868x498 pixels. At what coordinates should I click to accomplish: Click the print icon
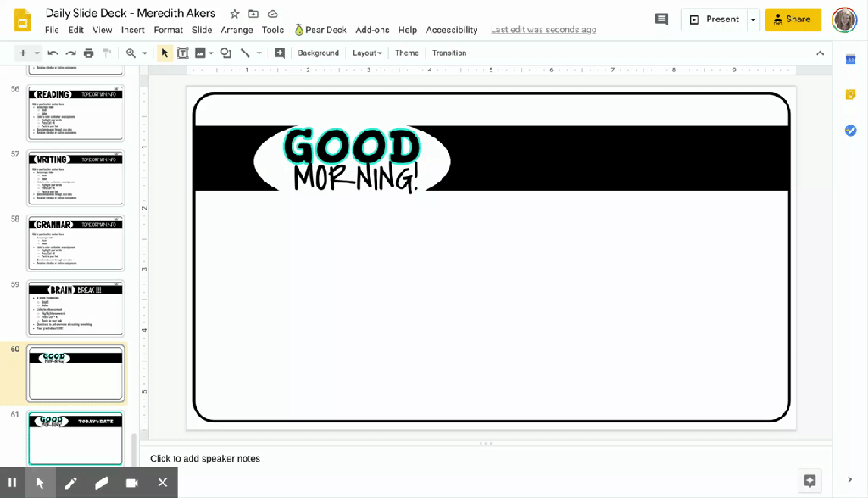(89, 53)
